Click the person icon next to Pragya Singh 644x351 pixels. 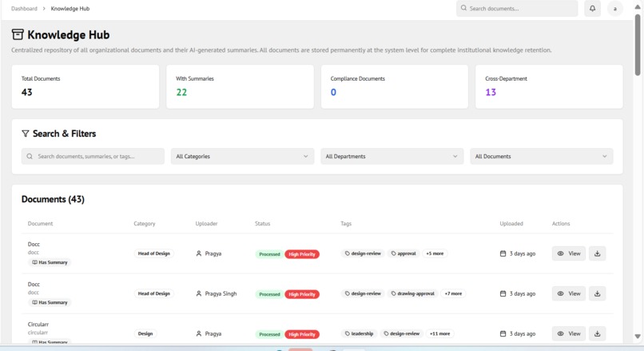click(x=199, y=293)
